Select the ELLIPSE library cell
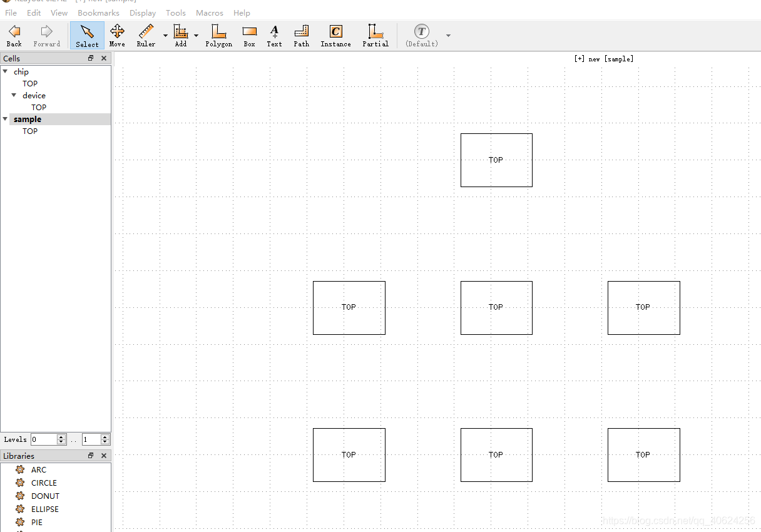761x532 pixels. (x=45, y=509)
